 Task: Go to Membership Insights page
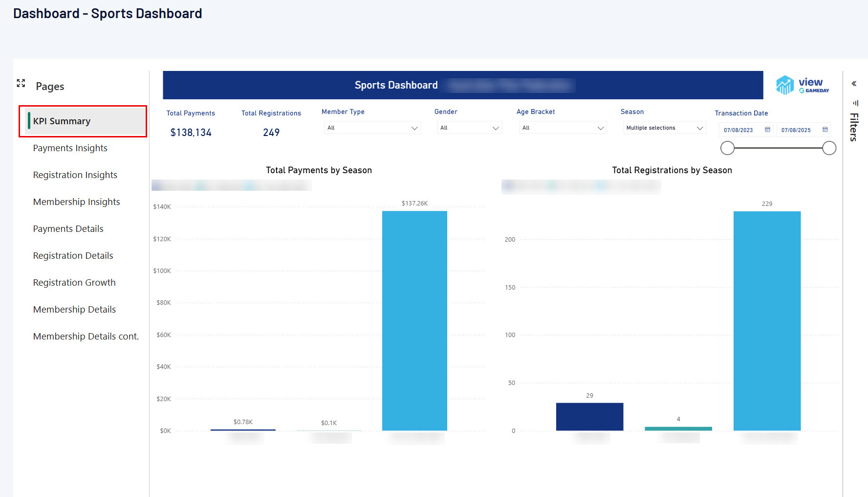(x=77, y=202)
